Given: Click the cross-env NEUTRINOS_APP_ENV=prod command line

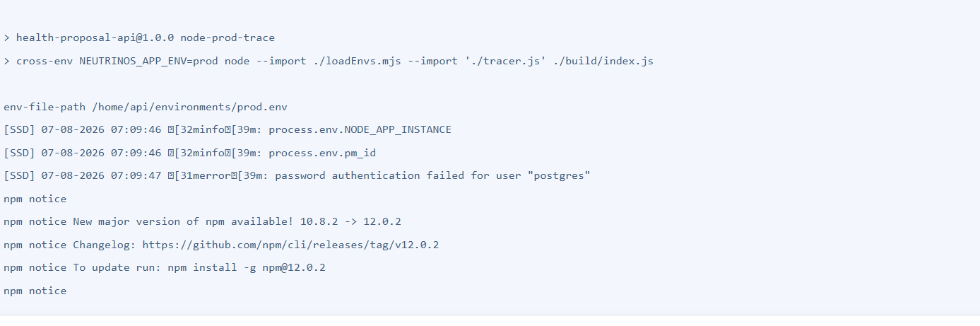Looking at the screenshot, I should point(329,61).
